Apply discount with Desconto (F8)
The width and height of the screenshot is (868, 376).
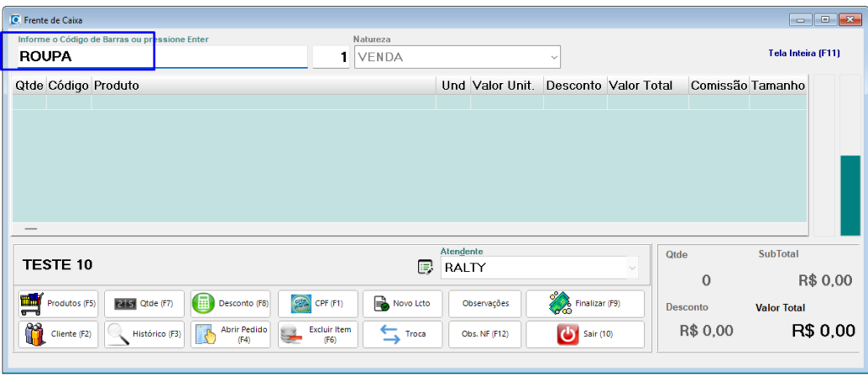(x=231, y=303)
